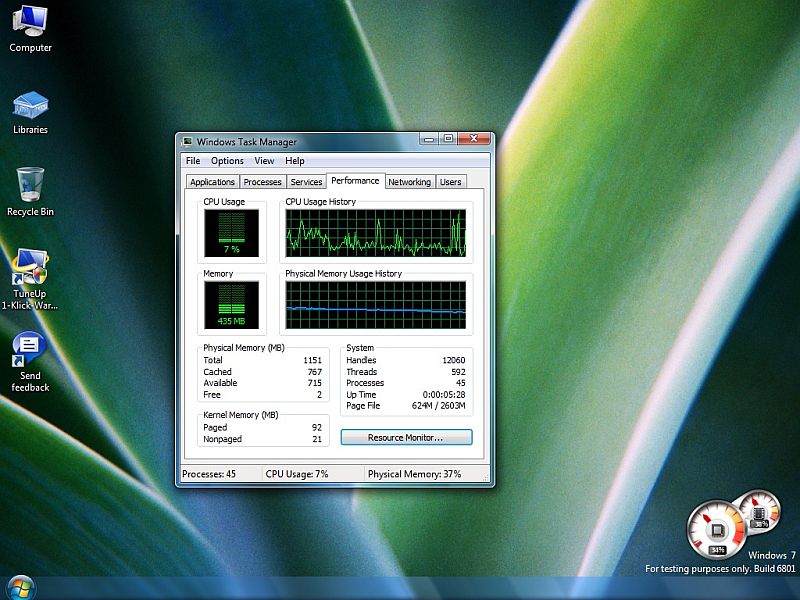Click the Cached memory value 767
The image size is (800, 600).
(x=315, y=372)
